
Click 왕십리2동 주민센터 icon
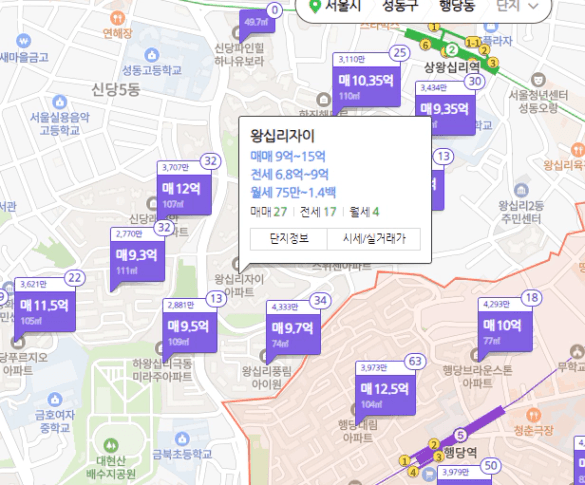coord(521,190)
